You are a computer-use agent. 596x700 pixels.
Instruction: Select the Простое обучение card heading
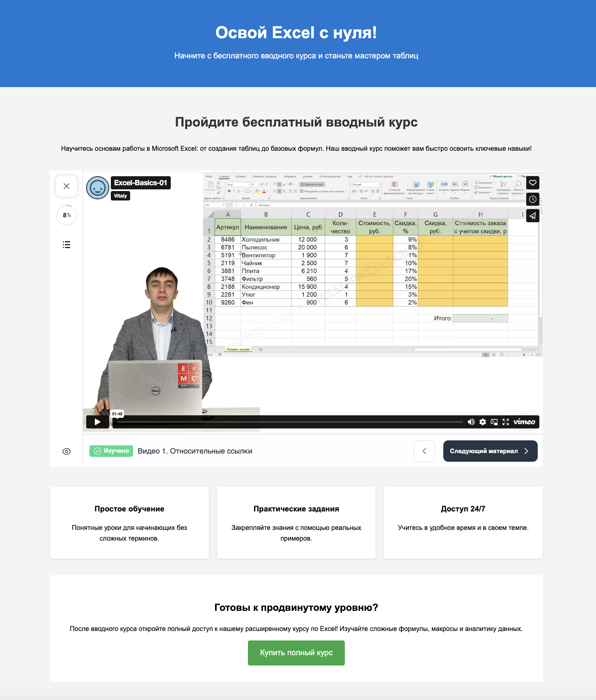[129, 509]
